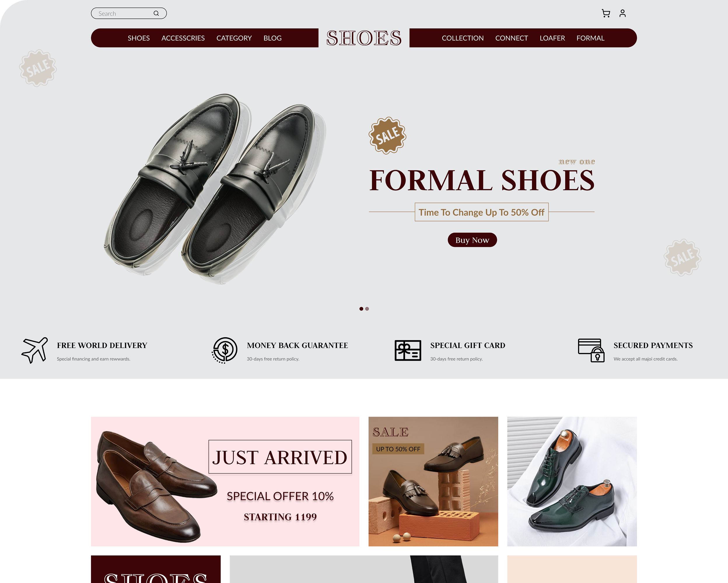Click the brown SALE badge above Formal Shoes
Image resolution: width=728 pixels, height=583 pixels.
(387, 135)
